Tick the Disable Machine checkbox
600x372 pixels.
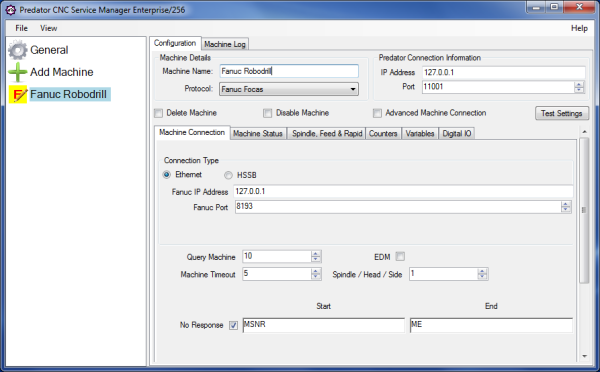click(x=267, y=113)
